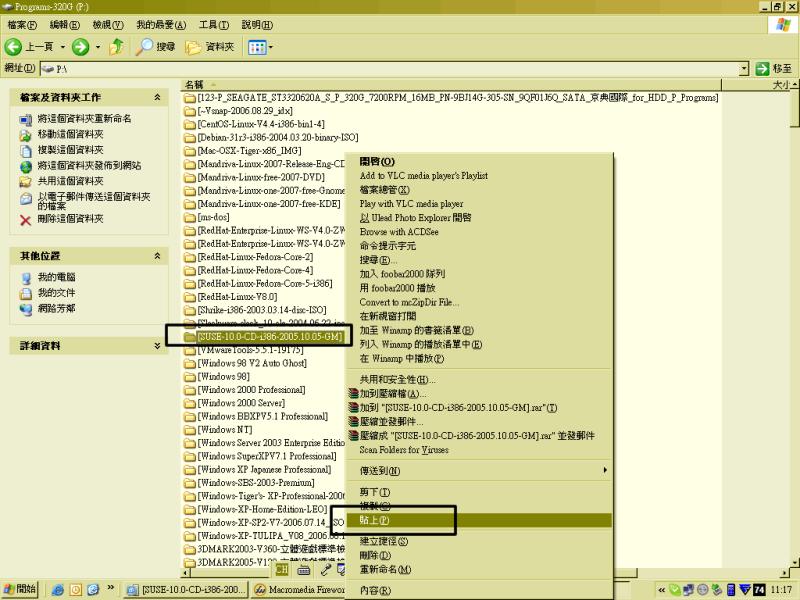
Task: Select Browse with ACDSee
Action: click(479, 232)
